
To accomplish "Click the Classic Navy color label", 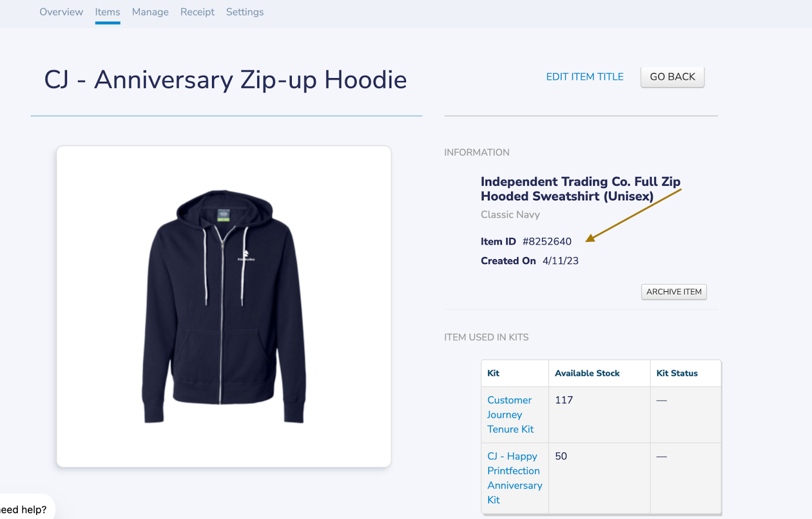I will click(510, 215).
